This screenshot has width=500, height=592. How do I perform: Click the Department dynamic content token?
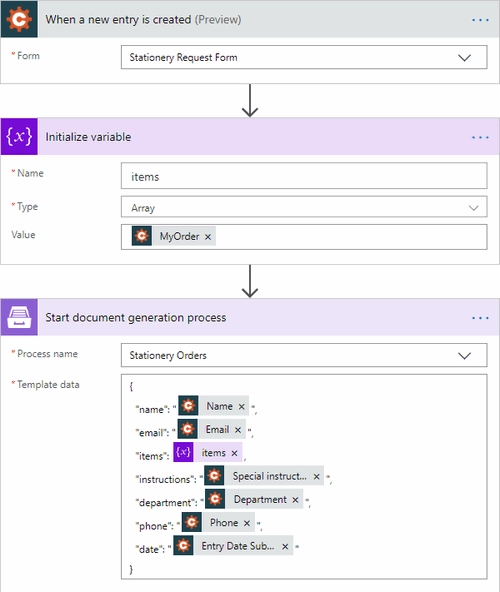[254, 499]
